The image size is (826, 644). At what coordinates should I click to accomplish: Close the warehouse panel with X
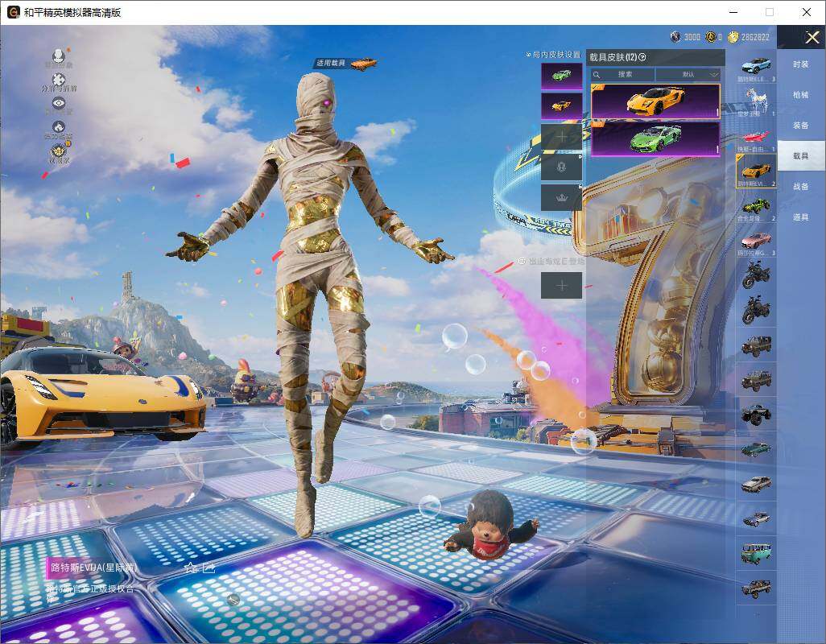(812, 37)
